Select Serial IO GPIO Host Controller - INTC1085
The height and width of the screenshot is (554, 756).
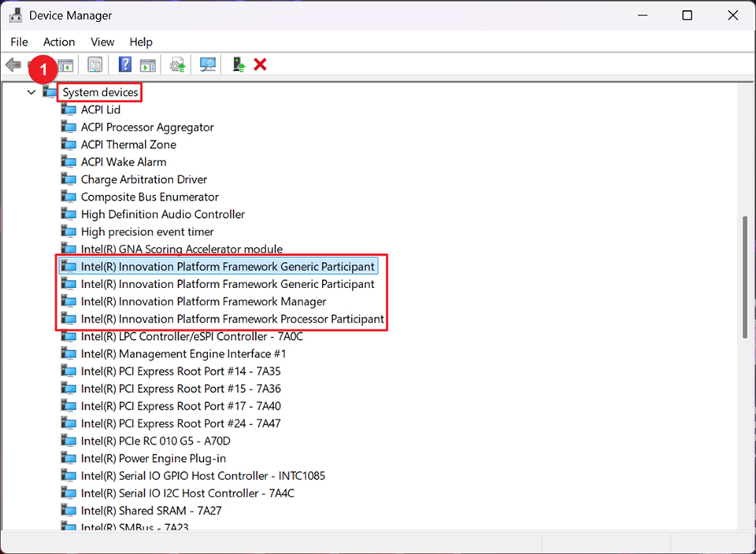pyautogui.click(x=203, y=475)
